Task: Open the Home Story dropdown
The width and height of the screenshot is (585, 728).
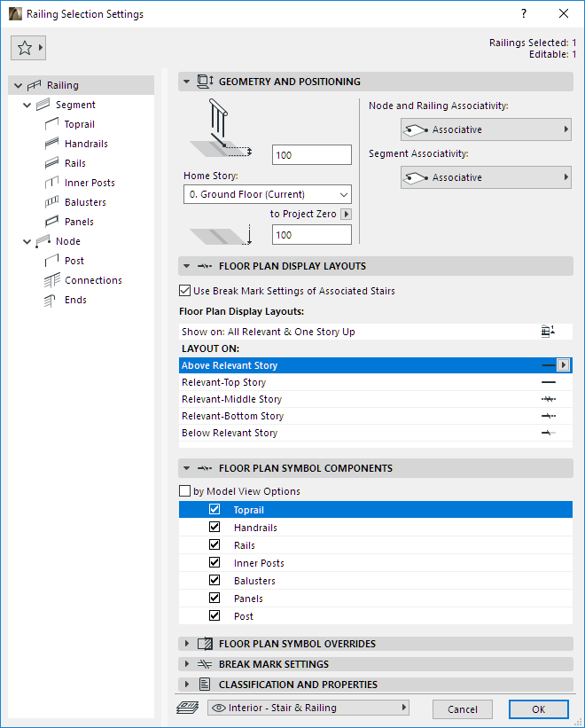Action: pos(267,194)
